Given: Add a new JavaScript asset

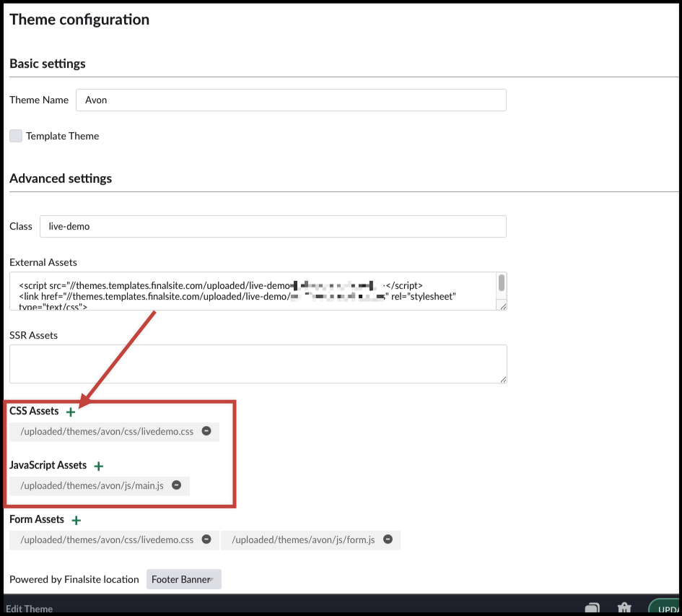Looking at the screenshot, I should [99, 467].
